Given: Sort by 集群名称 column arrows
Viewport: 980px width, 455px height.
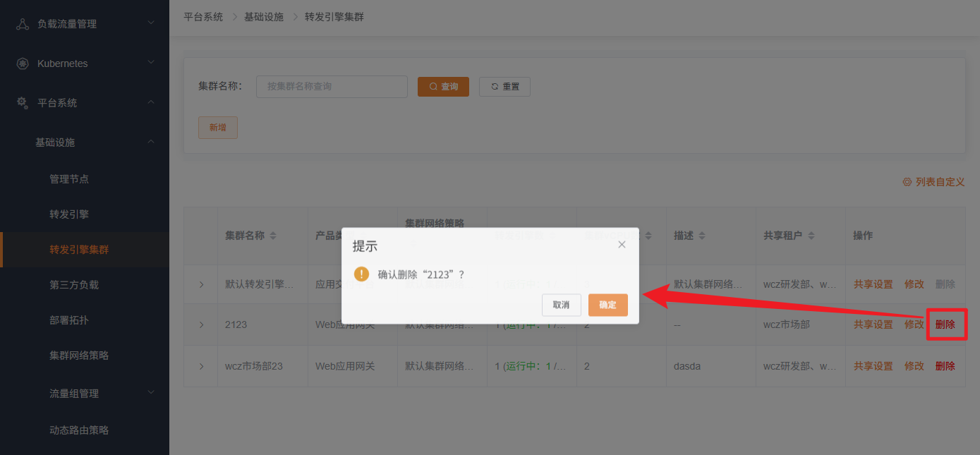Looking at the screenshot, I should click(273, 236).
